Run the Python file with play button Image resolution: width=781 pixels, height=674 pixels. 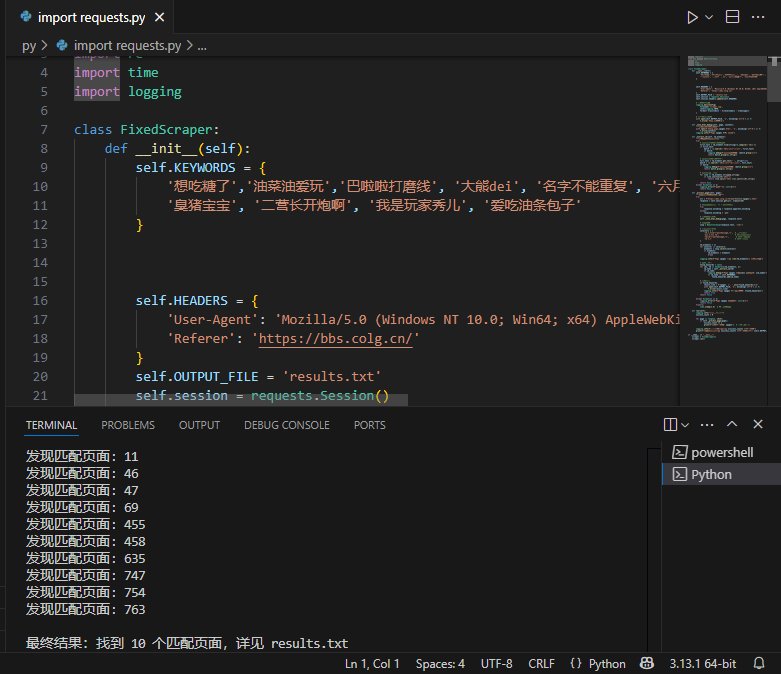click(691, 17)
